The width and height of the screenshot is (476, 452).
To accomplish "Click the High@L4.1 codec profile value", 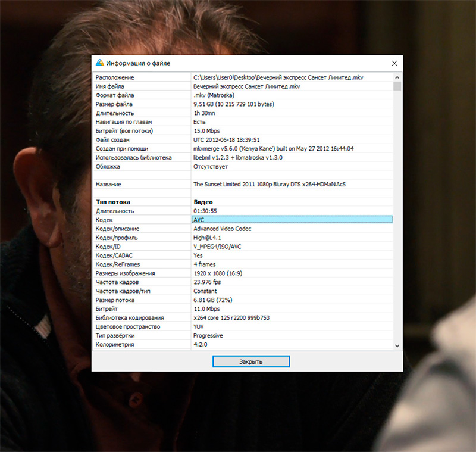I will (x=208, y=238).
